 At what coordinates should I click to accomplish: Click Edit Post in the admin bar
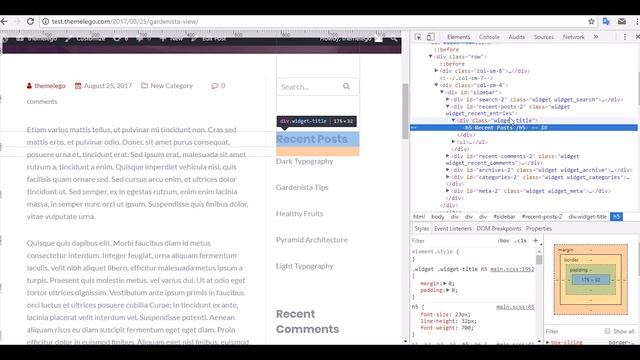tap(209, 39)
